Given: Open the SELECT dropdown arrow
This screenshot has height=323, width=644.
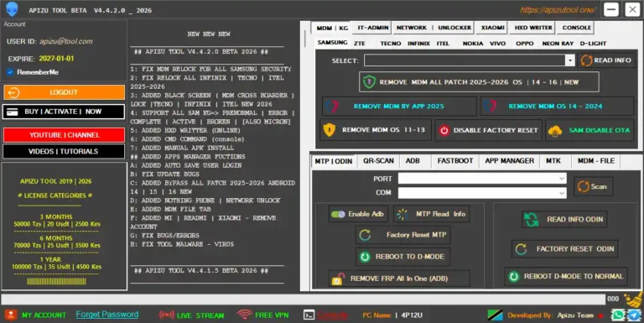Looking at the screenshot, I should pyautogui.click(x=569, y=60).
